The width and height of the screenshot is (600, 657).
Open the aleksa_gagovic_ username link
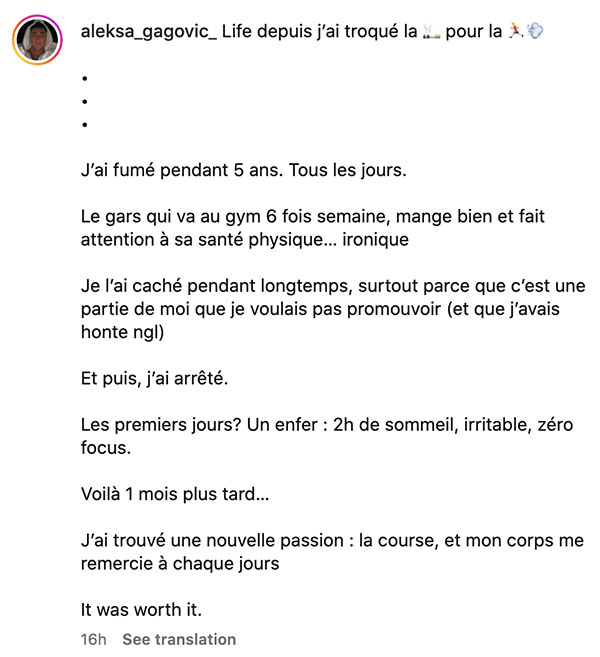pyautogui.click(x=149, y=31)
